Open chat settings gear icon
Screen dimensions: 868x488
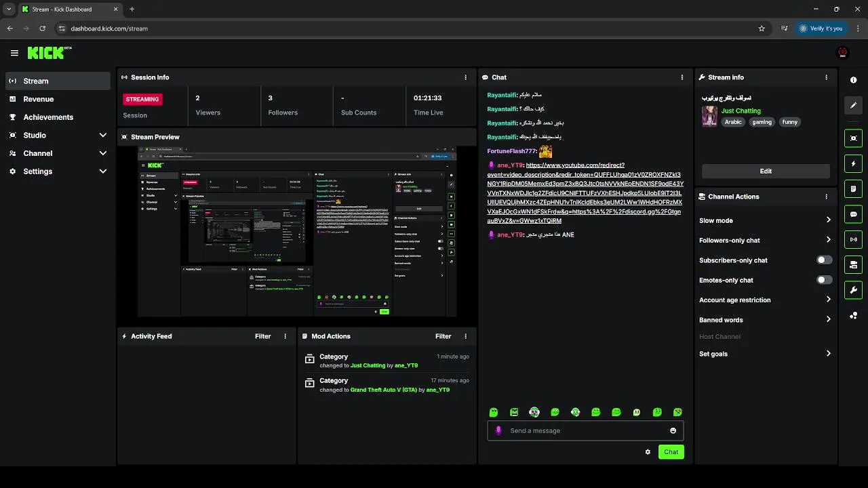click(x=648, y=452)
